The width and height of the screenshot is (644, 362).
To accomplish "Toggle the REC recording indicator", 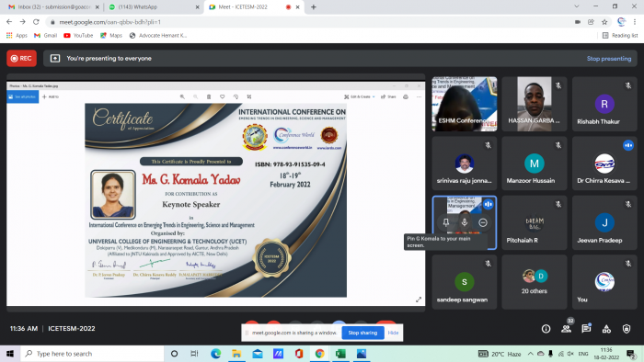I will point(21,59).
